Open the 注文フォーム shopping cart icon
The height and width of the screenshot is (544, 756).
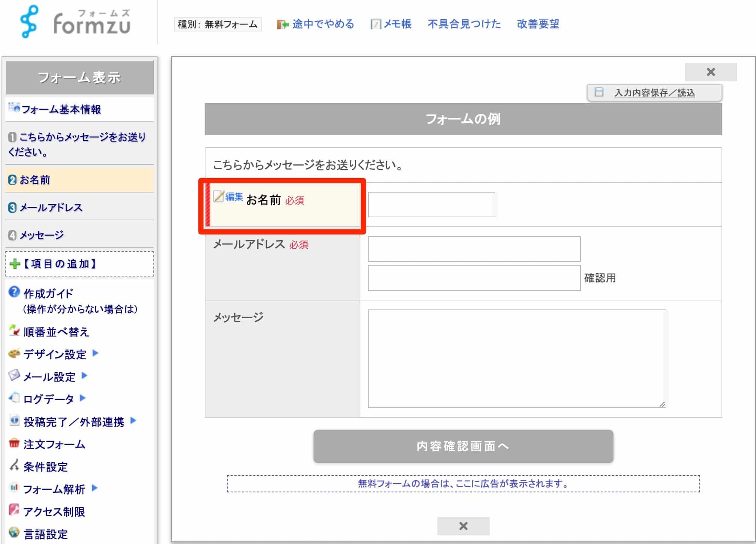(14, 444)
